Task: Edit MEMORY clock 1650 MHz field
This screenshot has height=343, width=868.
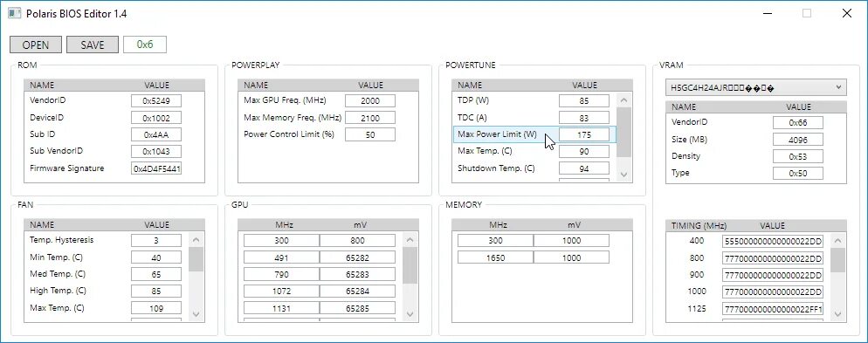Action: tap(495, 257)
